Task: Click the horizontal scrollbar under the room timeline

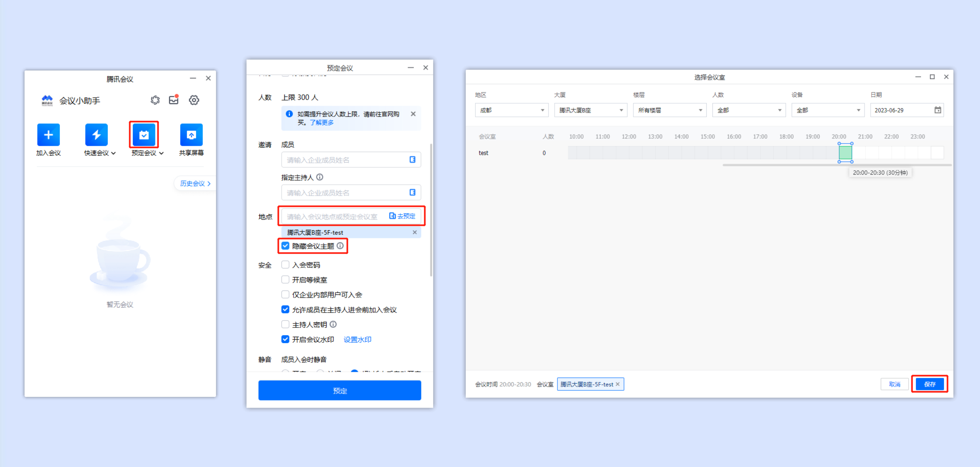Action: tap(837, 165)
